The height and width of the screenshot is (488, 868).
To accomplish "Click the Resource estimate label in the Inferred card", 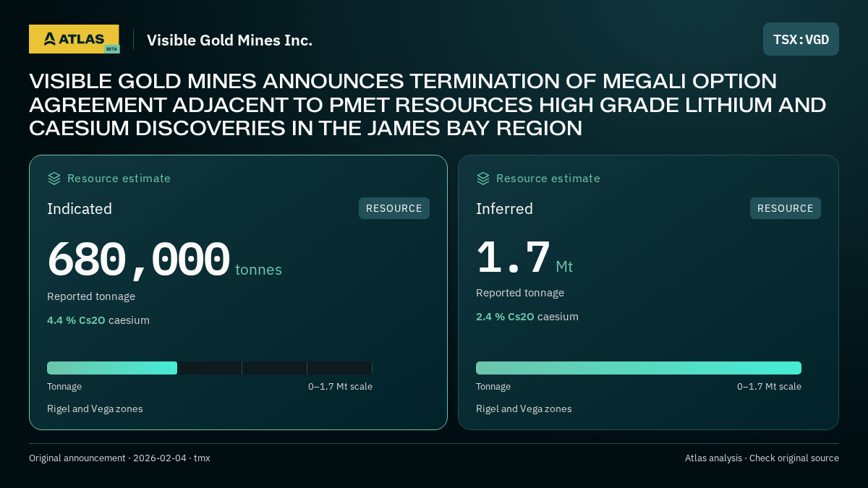I will (548, 179).
